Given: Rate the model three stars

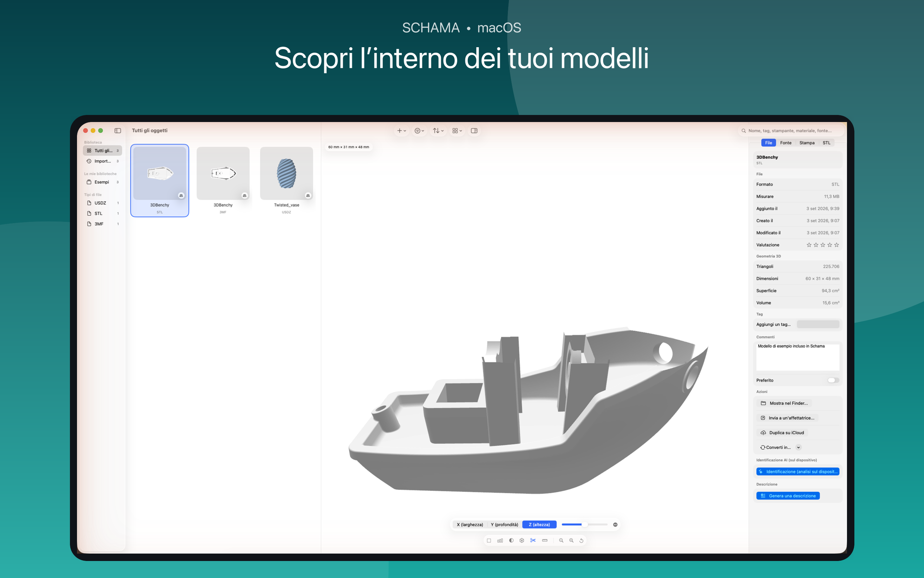Looking at the screenshot, I should pyautogui.click(x=823, y=245).
